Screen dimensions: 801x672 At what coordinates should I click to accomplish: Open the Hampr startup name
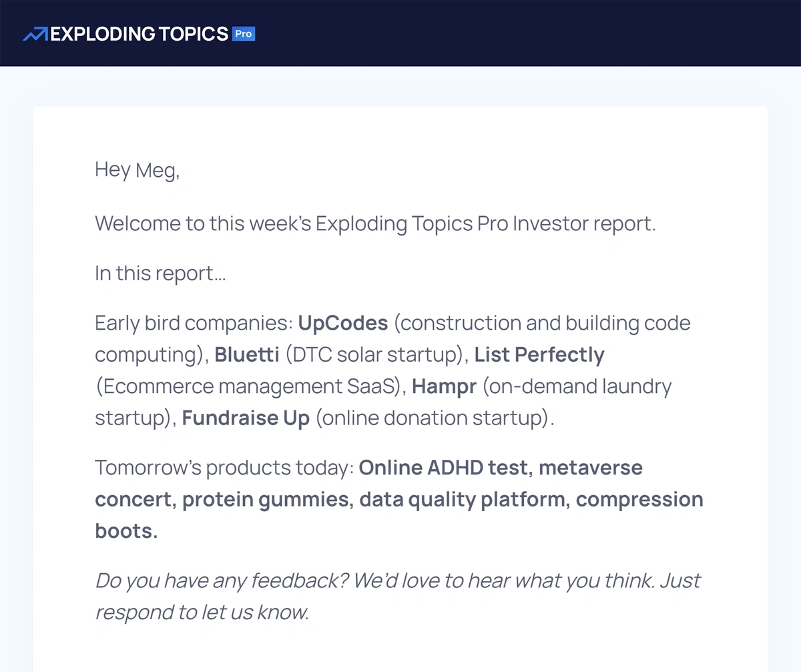click(443, 386)
